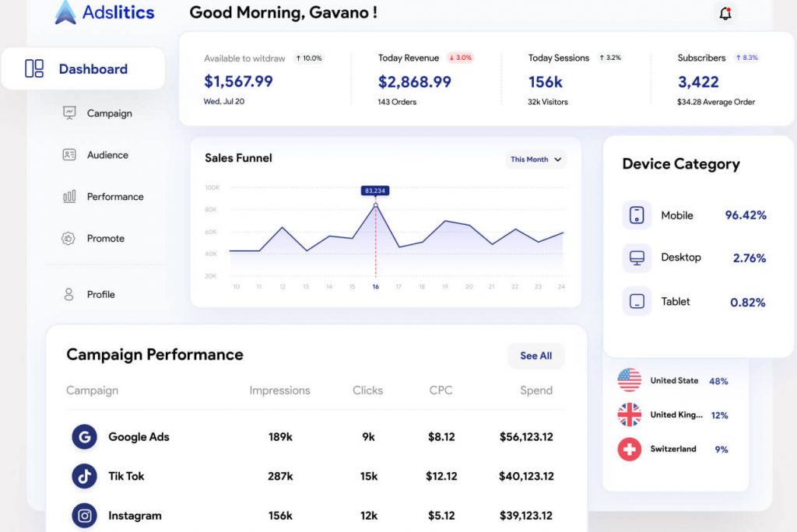Click the Switzerland 9% percentage link
The height and width of the screenshot is (532, 797).
tap(722, 450)
